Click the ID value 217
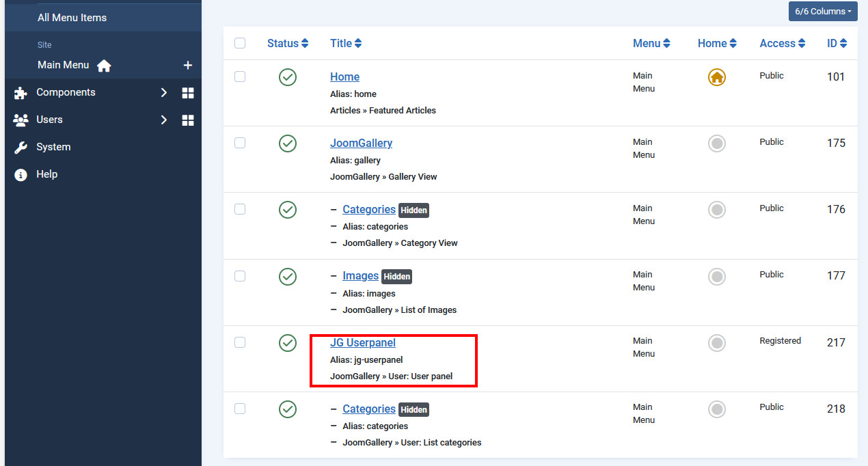 click(836, 342)
